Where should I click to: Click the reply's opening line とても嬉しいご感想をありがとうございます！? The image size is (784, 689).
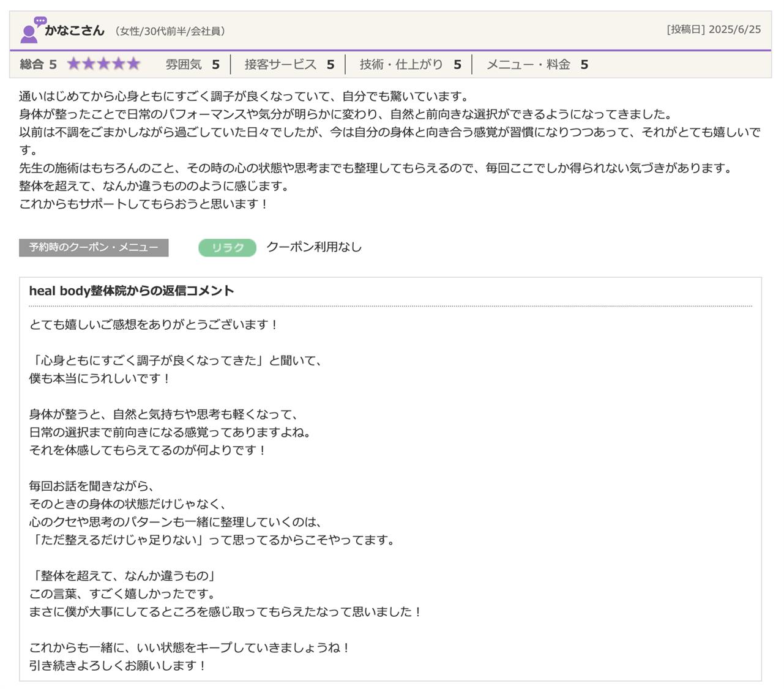point(154,324)
